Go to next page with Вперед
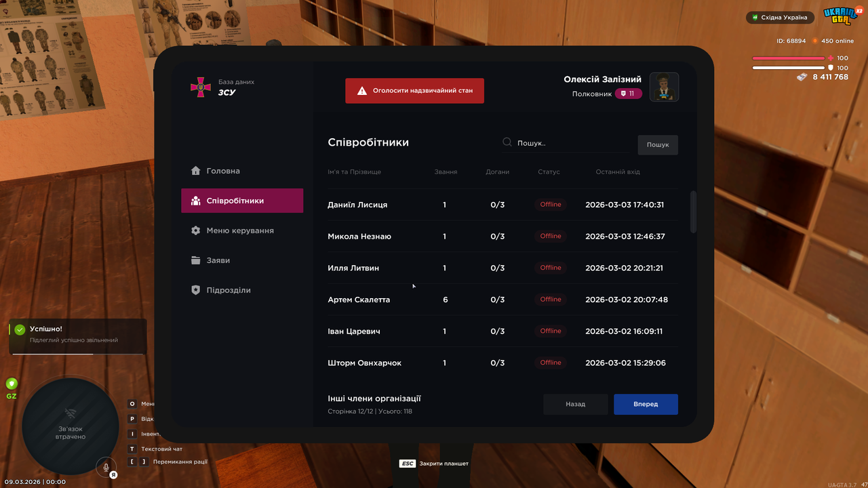 [646, 404]
